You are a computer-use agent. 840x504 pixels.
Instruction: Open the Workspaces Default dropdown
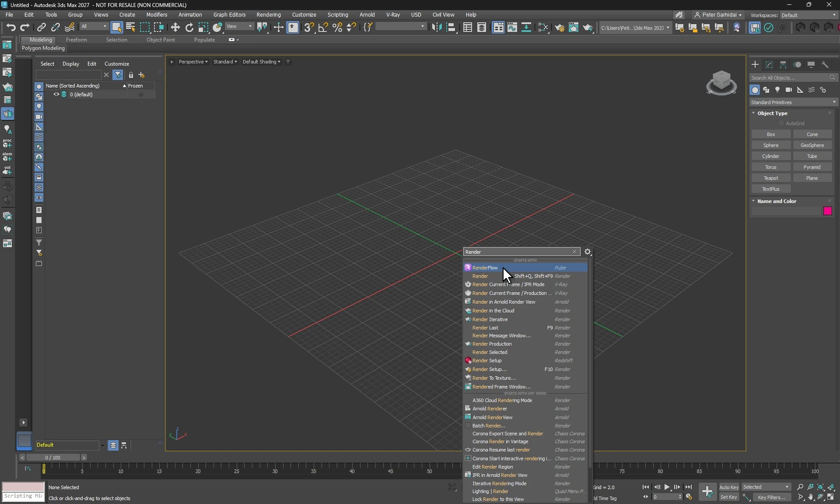808,15
